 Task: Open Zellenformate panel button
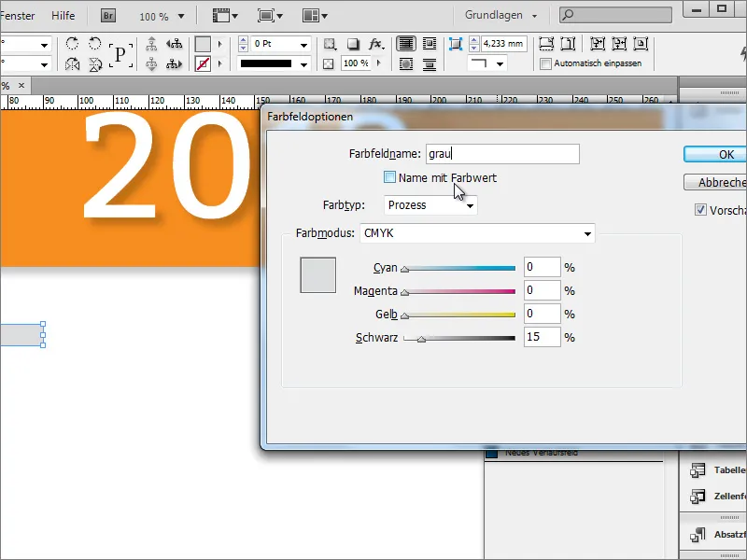coord(718,497)
